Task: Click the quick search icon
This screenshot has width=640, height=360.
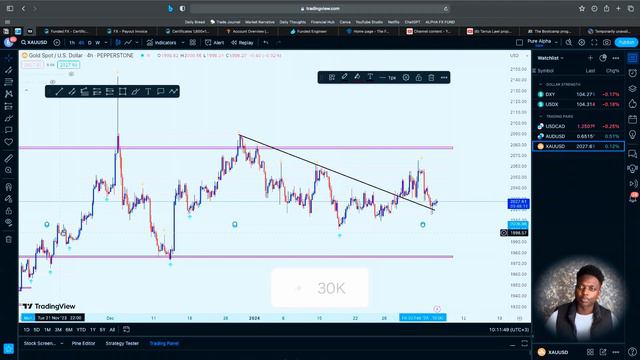Action: tap(569, 42)
